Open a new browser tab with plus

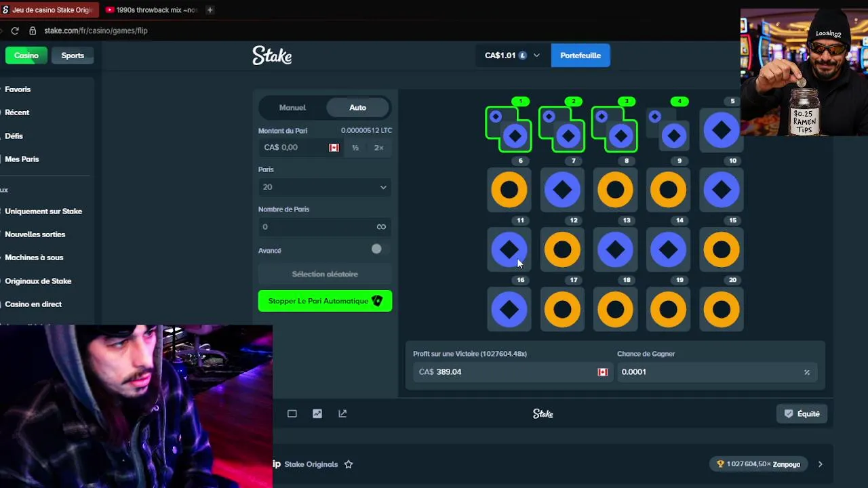pyautogui.click(x=210, y=10)
